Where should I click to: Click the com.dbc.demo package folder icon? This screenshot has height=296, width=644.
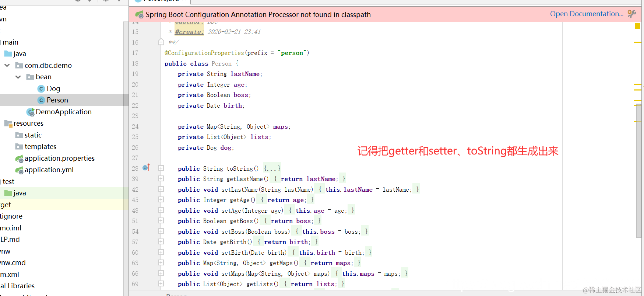[19, 65]
